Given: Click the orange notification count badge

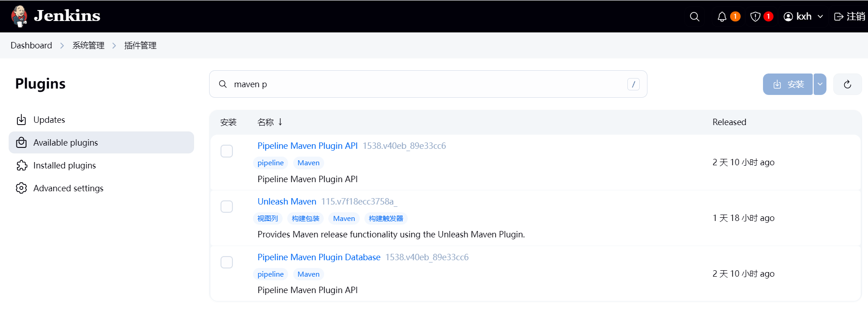Looking at the screenshot, I should [735, 16].
